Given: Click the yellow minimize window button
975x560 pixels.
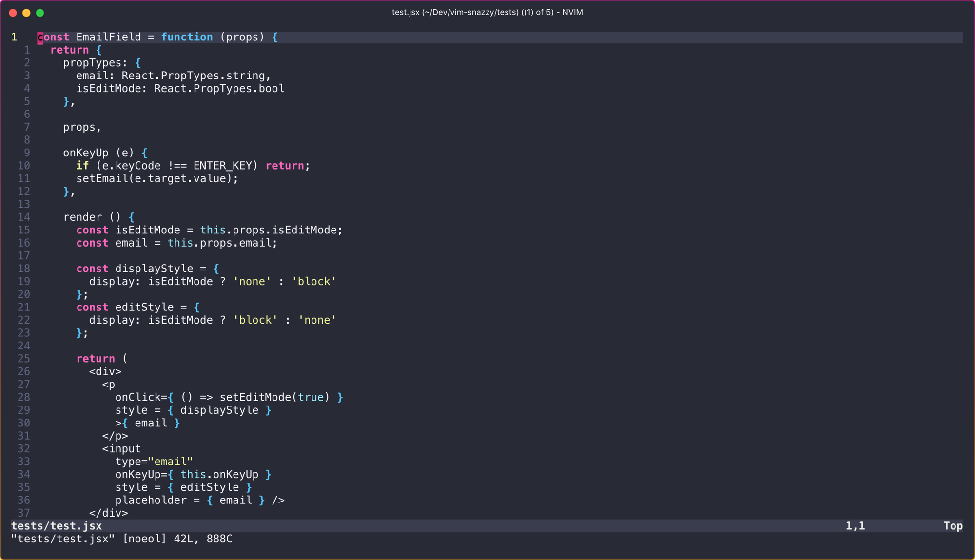Looking at the screenshot, I should click(x=26, y=13).
